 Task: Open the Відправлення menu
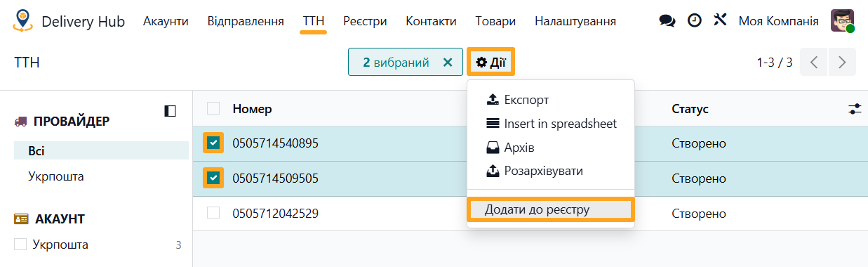246,21
